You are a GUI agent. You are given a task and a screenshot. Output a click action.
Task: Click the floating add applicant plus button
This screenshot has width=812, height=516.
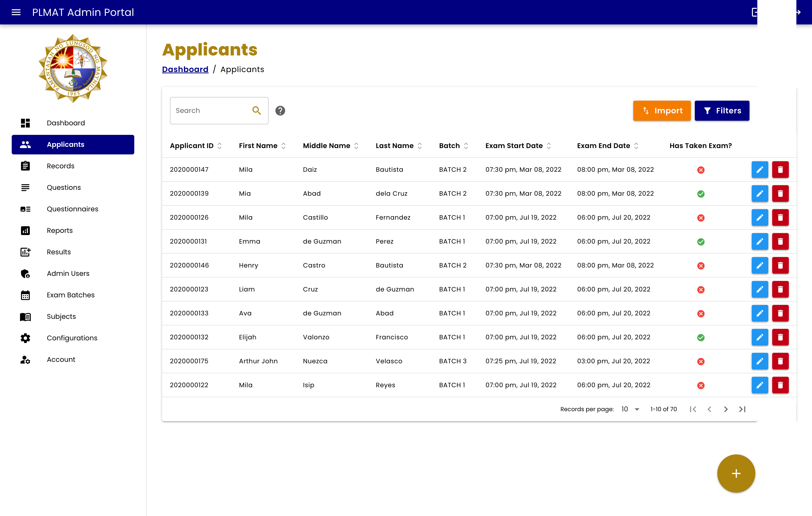tap(736, 473)
